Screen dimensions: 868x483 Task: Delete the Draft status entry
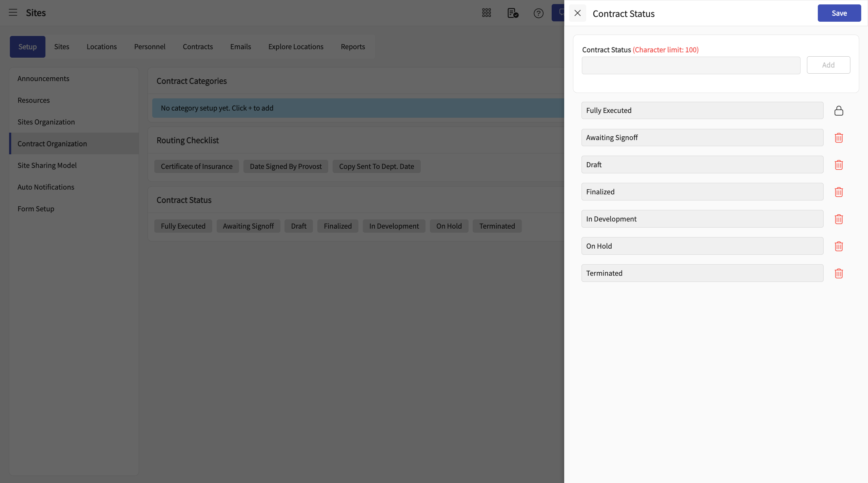[839, 165]
